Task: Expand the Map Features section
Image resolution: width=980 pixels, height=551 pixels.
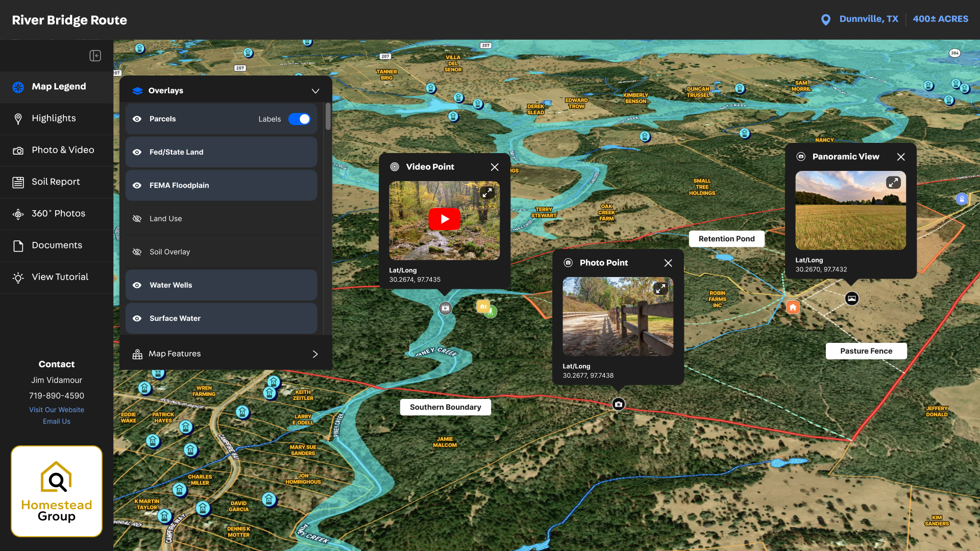Action: pyautogui.click(x=315, y=354)
